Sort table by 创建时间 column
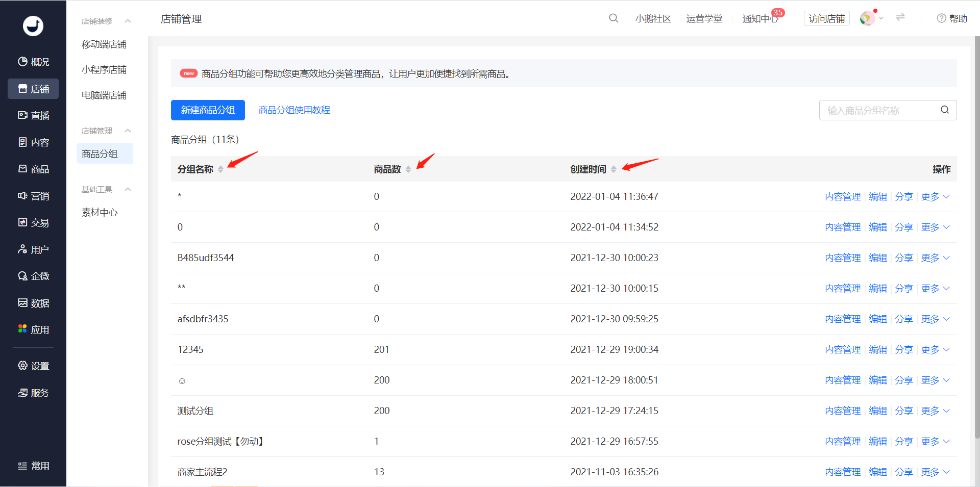The height and width of the screenshot is (487, 980). click(614, 169)
